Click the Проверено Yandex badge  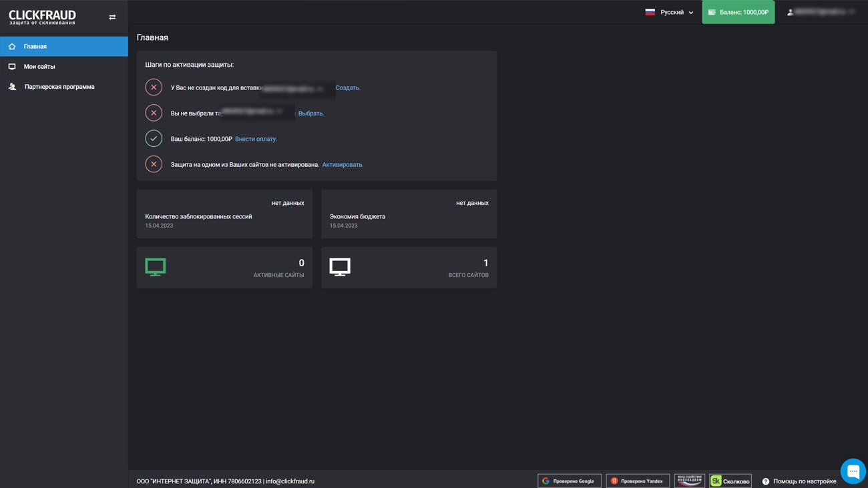pos(637,481)
